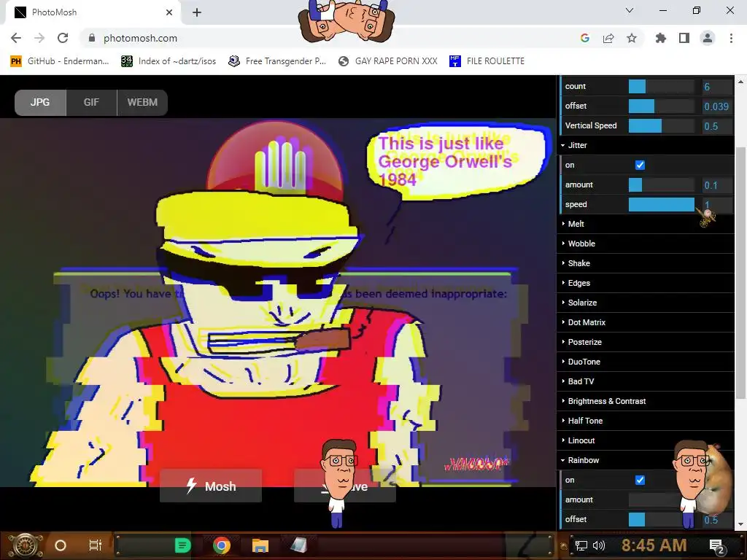Click the address bar URL photomosh.com
Viewport: 747px width, 560px height.
click(x=140, y=38)
